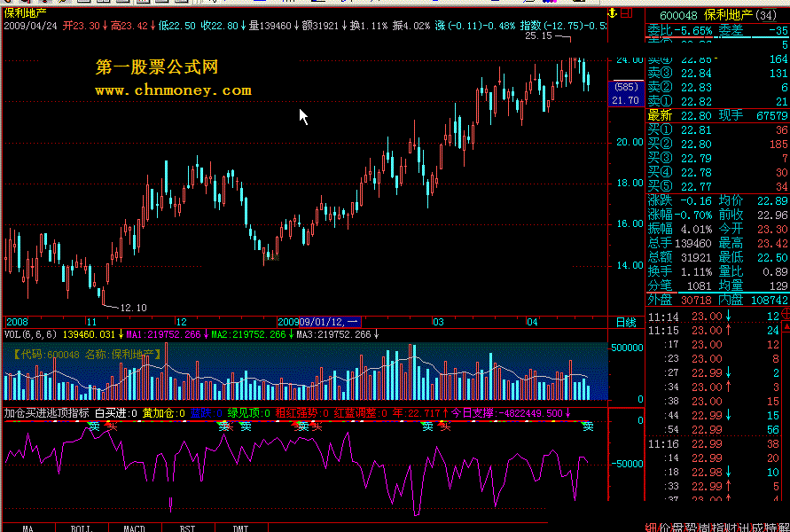Switch to the MA indicator tab
Image resolution: width=790 pixels, height=532 pixels.
click(x=28, y=528)
